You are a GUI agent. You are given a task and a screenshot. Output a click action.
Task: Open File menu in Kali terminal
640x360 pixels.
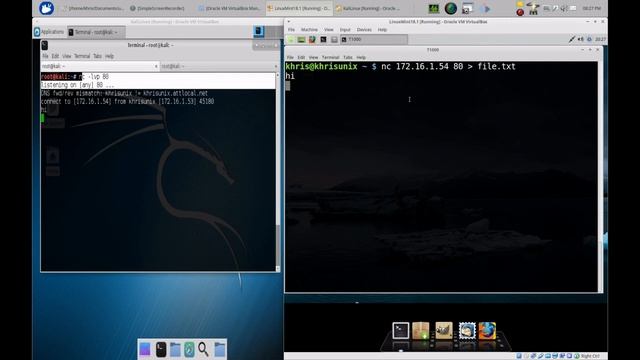(x=45, y=56)
